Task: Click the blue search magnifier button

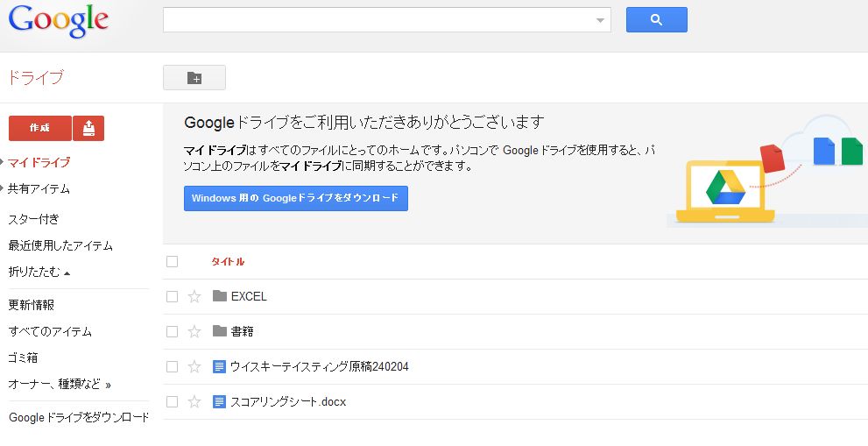Action: pyautogui.click(x=657, y=20)
